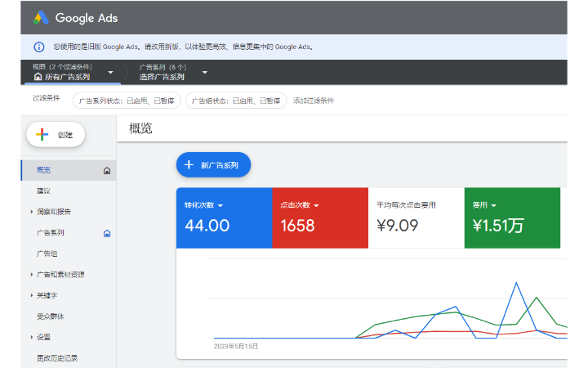Expand the 洞察和报告 sidebar section
The width and height of the screenshot is (588, 368).
pyautogui.click(x=32, y=212)
